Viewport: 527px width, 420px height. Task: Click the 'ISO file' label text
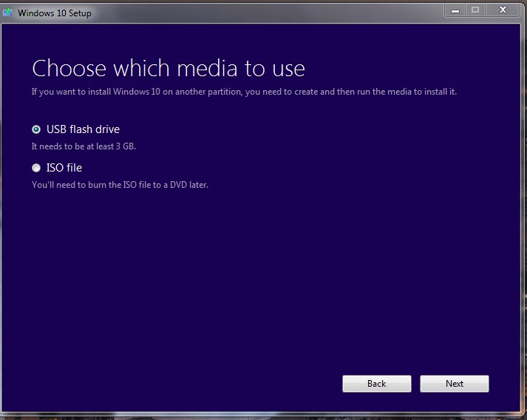click(64, 168)
